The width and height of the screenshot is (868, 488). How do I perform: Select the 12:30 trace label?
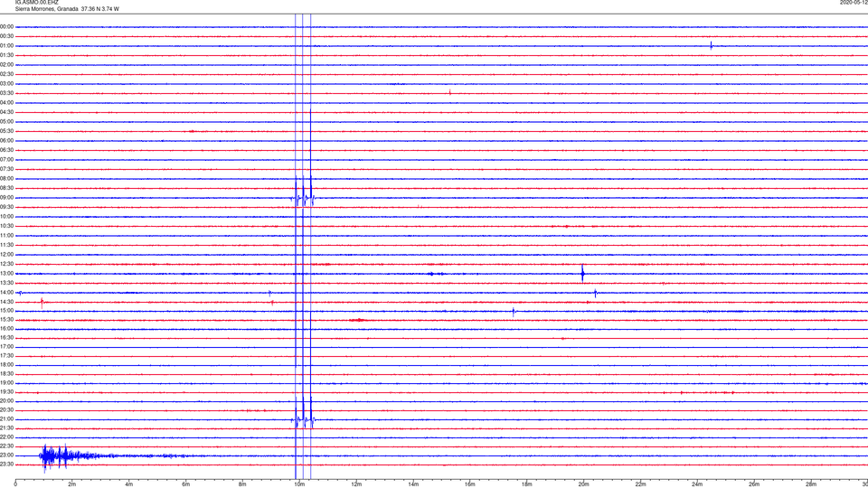pyautogui.click(x=6, y=264)
